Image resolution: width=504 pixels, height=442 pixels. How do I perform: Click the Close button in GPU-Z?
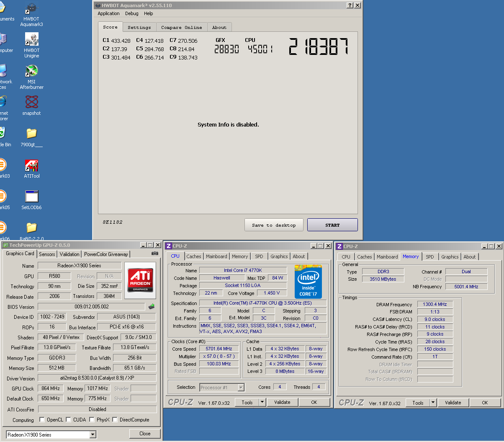click(145, 434)
